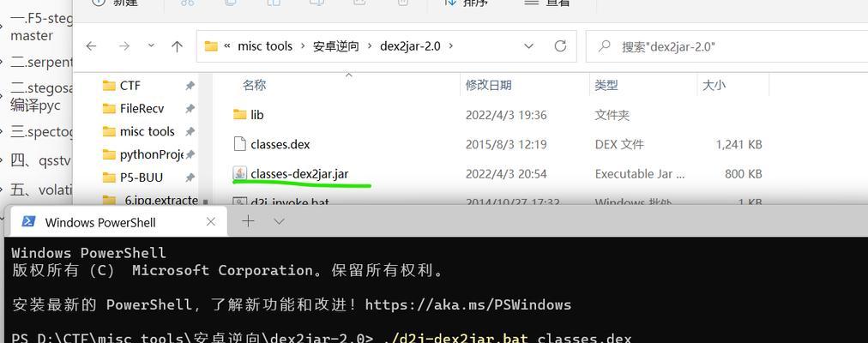Select the misc tools breadcrumb segment

coord(265,46)
